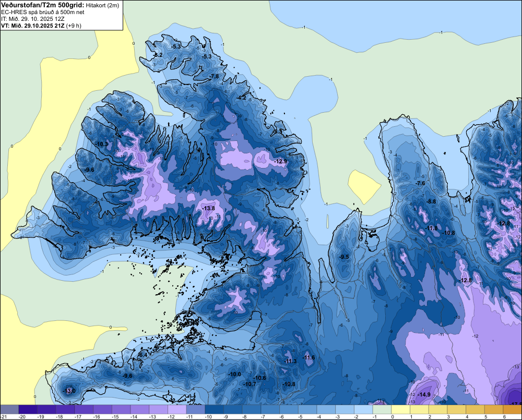The image size is (522, 420).
Task: Click the -13.0 temperature label
Action: tap(69, 391)
